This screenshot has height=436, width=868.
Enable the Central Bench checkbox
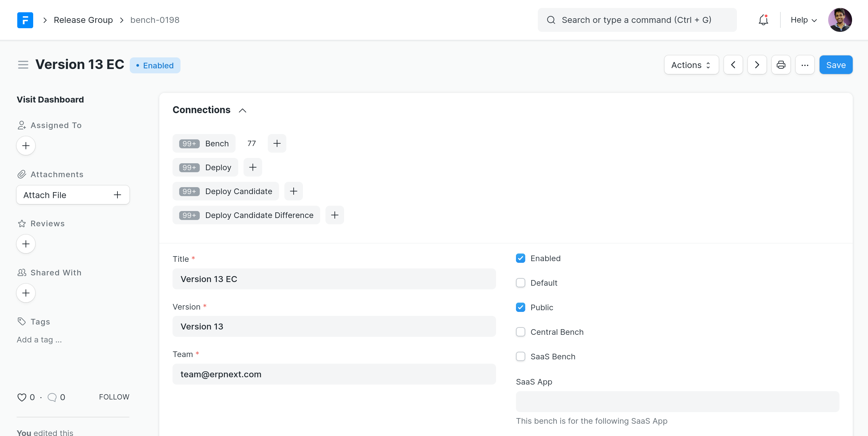[520, 332]
